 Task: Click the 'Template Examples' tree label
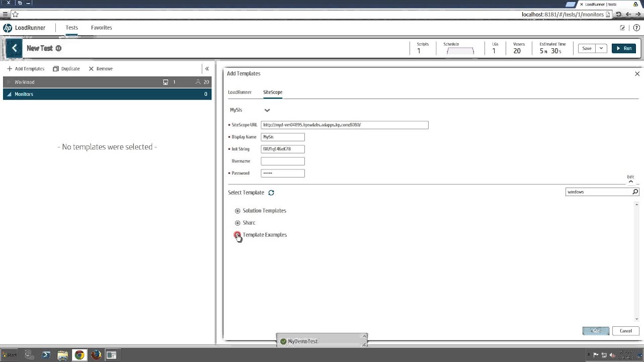(265, 235)
